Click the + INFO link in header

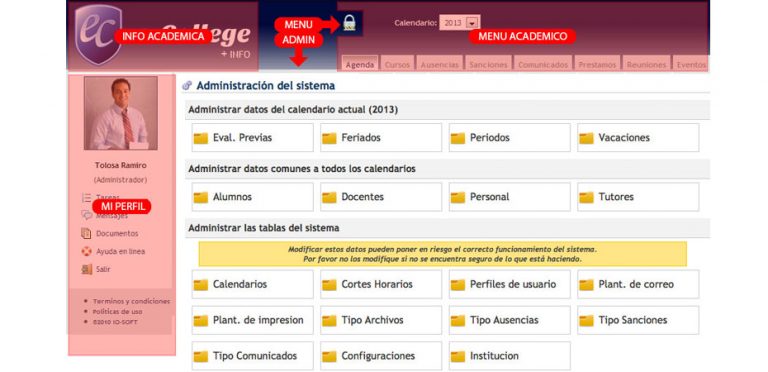235,54
